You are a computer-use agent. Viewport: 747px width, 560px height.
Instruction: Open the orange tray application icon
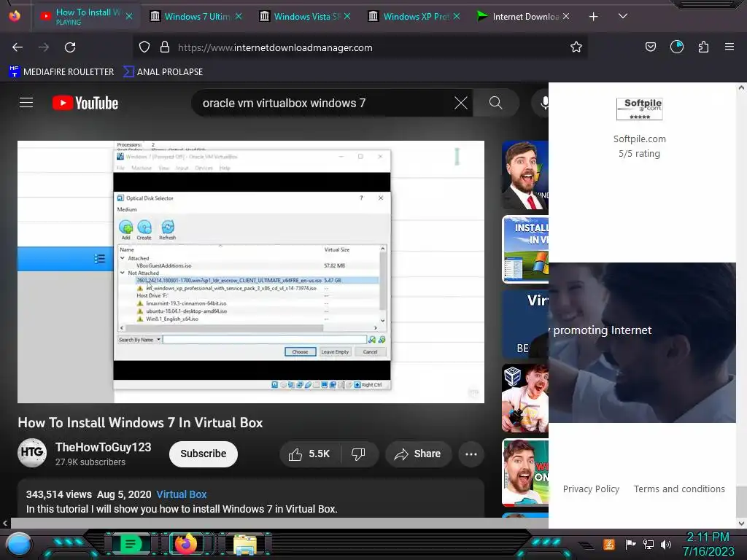(609, 544)
